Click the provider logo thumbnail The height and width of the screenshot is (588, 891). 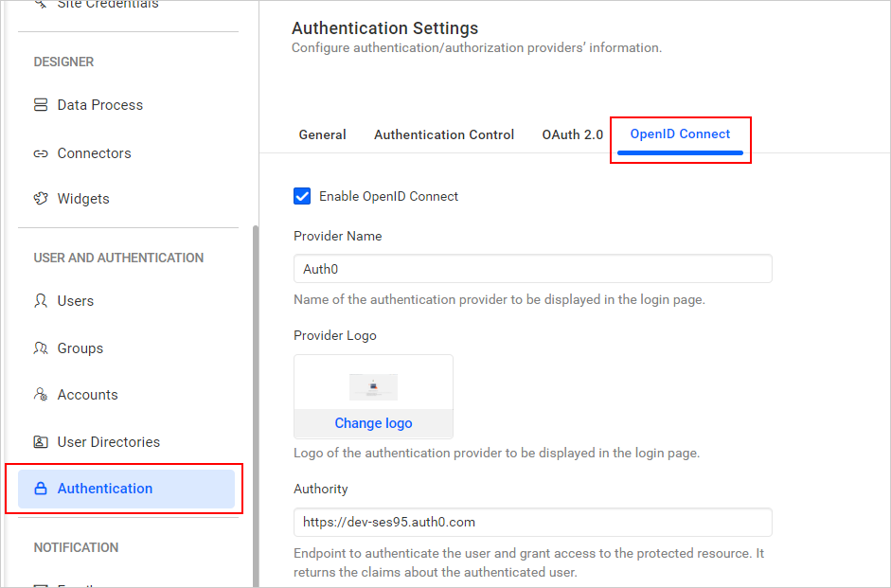coord(373,386)
